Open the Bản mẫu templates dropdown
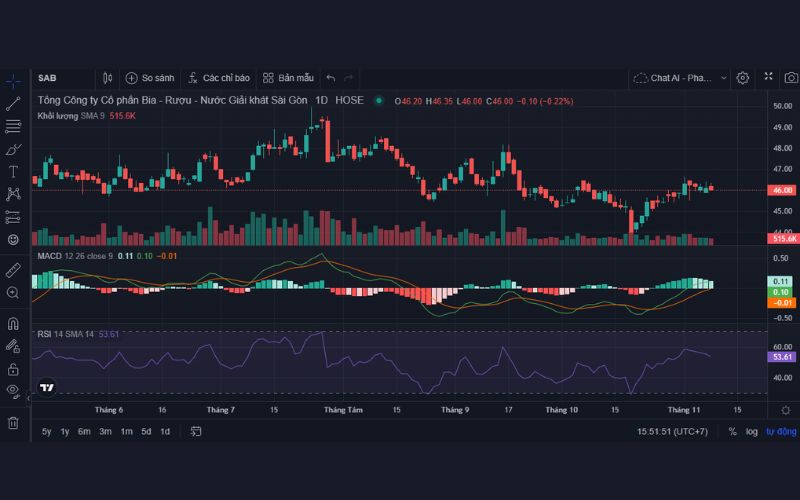Viewport: 800px width, 500px height. (288, 78)
